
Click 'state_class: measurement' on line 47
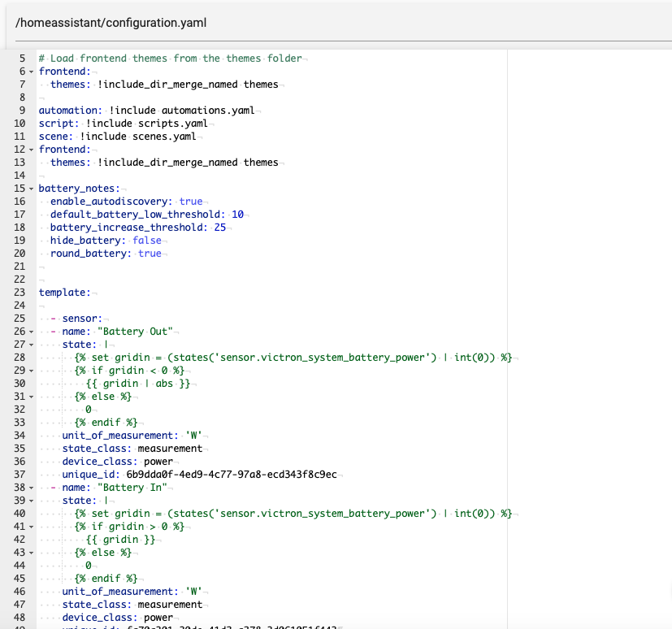[132, 605]
